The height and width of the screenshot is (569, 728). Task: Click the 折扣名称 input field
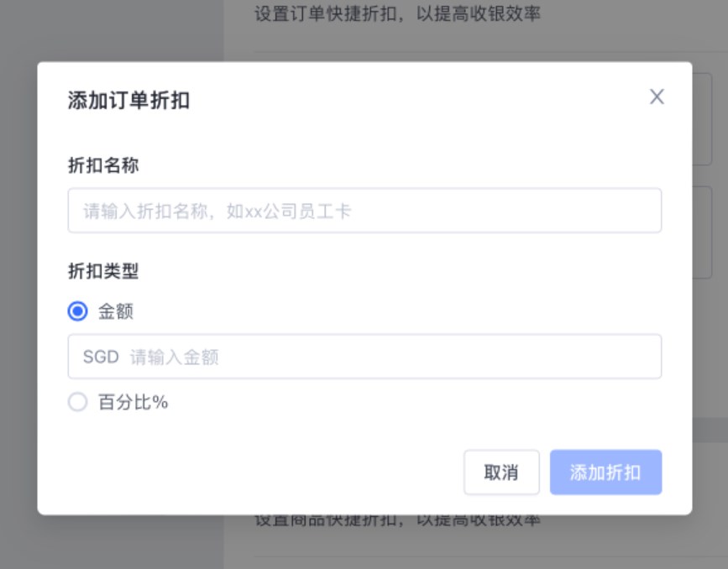(364, 210)
